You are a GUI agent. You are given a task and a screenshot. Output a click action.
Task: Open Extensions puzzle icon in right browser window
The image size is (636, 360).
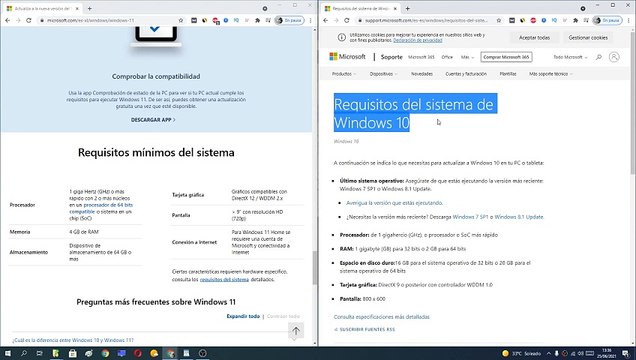coord(576,20)
